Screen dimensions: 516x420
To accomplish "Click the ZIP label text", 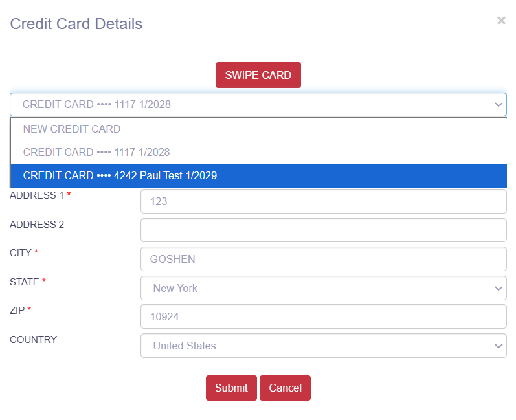I will (x=17, y=311).
